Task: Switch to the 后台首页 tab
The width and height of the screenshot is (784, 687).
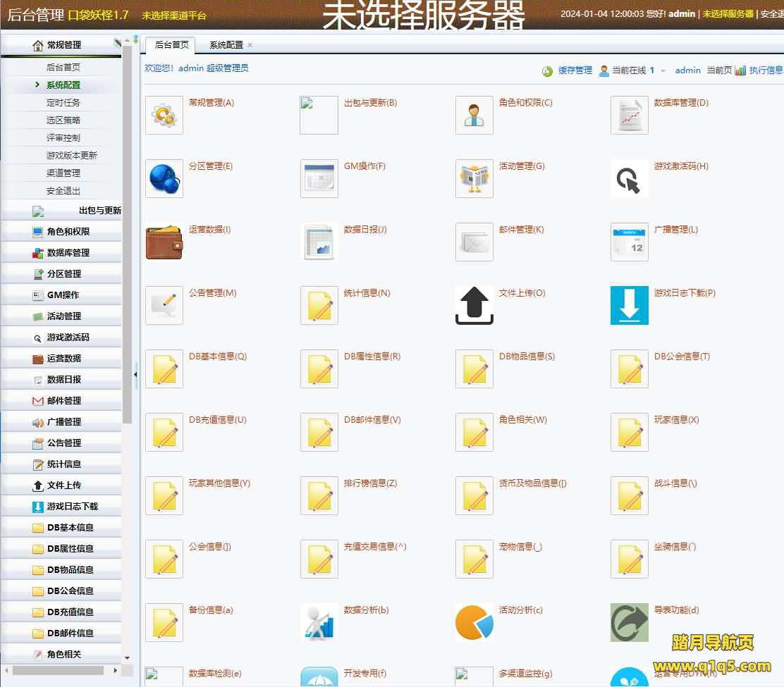Action: (171, 44)
